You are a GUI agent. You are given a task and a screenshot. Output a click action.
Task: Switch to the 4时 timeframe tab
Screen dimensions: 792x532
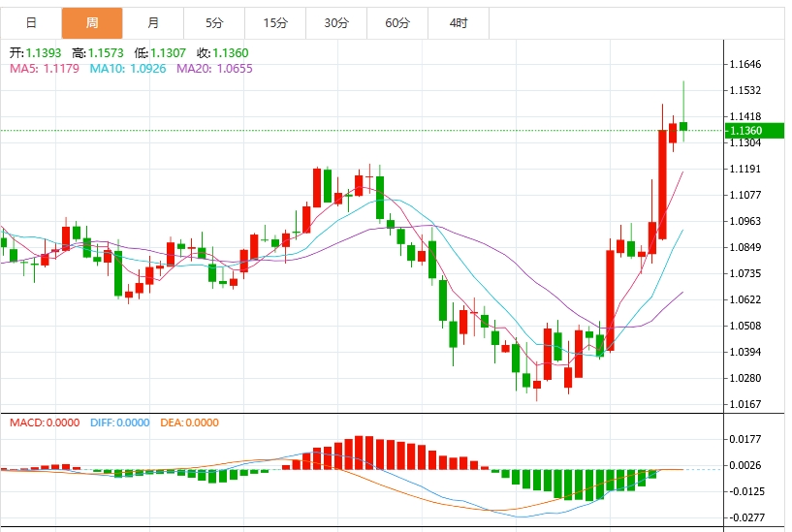[x=459, y=22]
